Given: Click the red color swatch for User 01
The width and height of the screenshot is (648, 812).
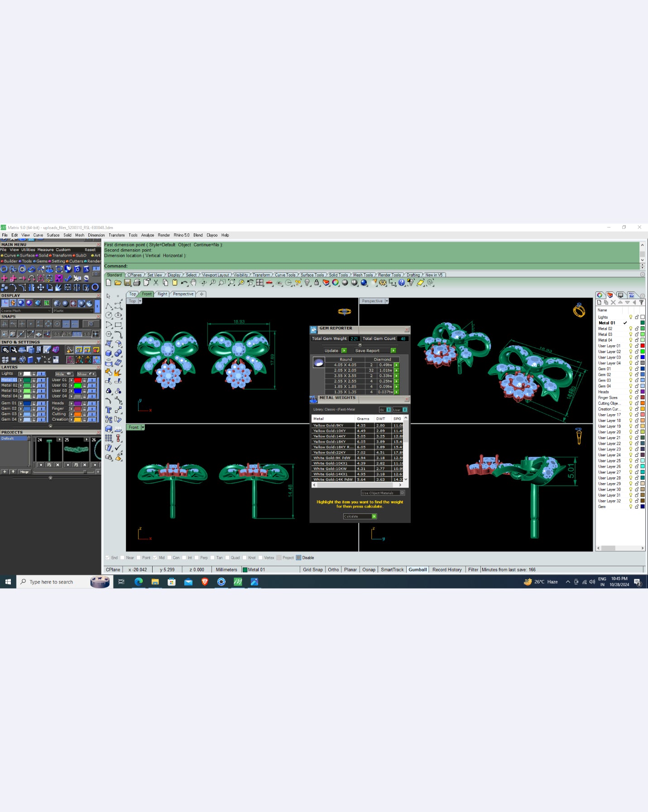Looking at the screenshot, I should (x=77, y=380).
